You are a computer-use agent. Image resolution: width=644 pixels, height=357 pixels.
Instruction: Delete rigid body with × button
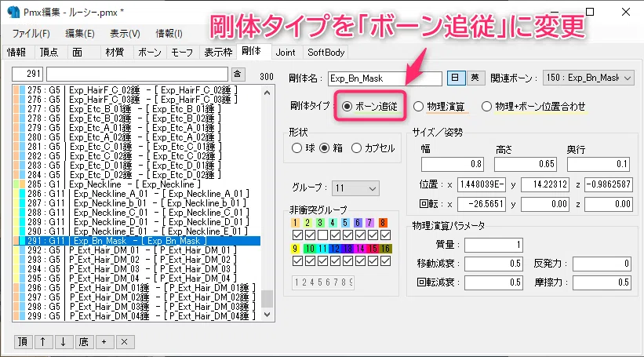coord(125,342)
